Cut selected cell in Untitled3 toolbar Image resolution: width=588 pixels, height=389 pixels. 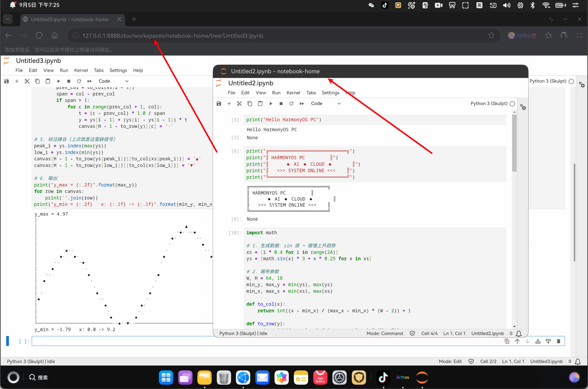point(27,81)
